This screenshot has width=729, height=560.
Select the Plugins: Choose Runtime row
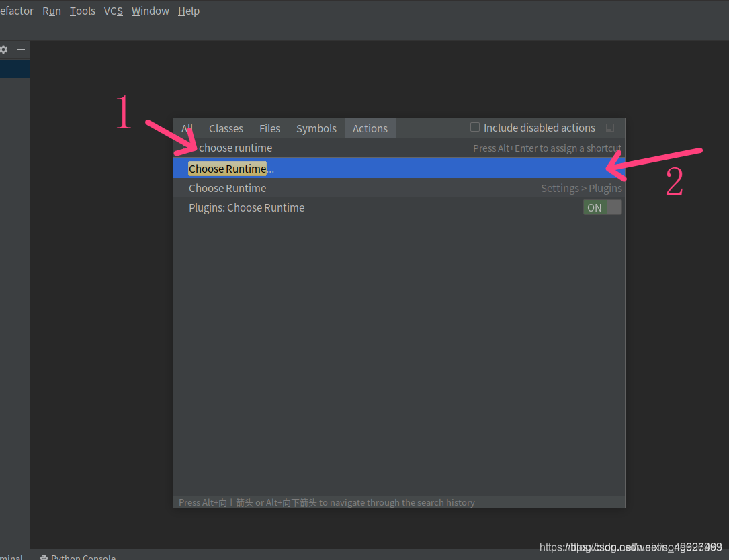(399, 207)
